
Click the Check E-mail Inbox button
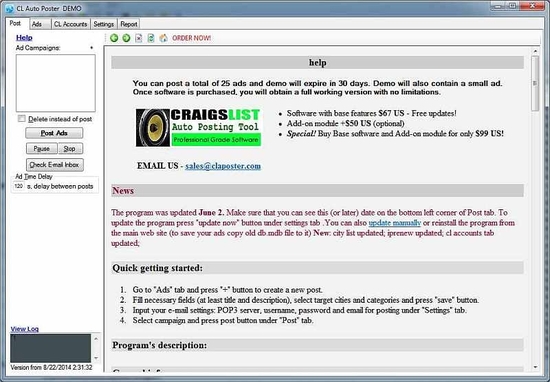click(55, 165)
